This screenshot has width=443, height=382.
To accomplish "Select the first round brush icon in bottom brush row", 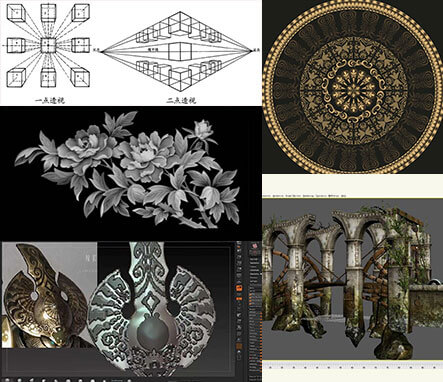I will tap(7, 380).
